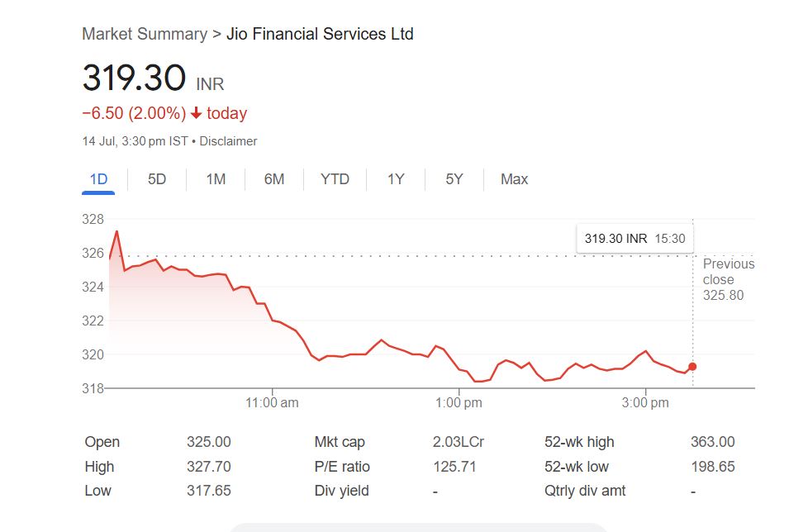The height and width of the screenshot is (532, 808).
Task: Click the red down arrow icon
Action: [x=197, y=114]
